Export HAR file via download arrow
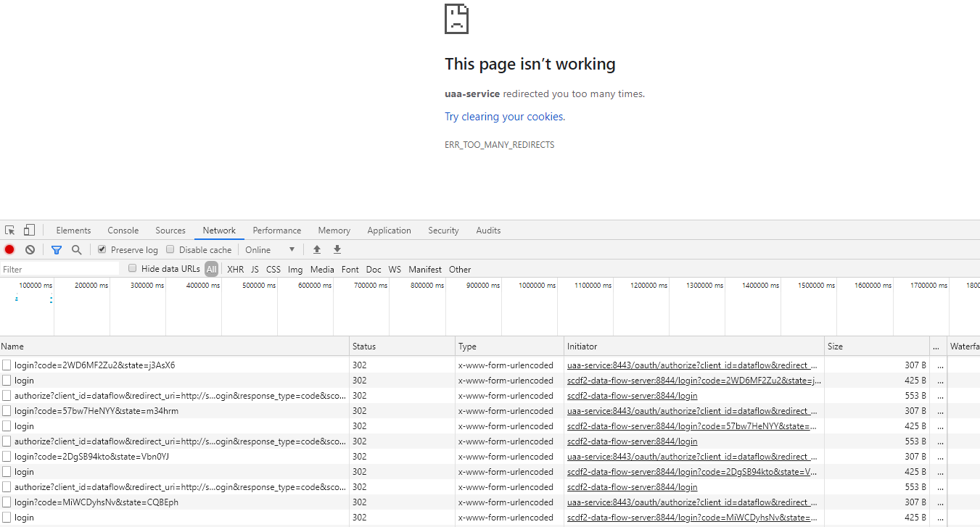 tap(337, 249)
